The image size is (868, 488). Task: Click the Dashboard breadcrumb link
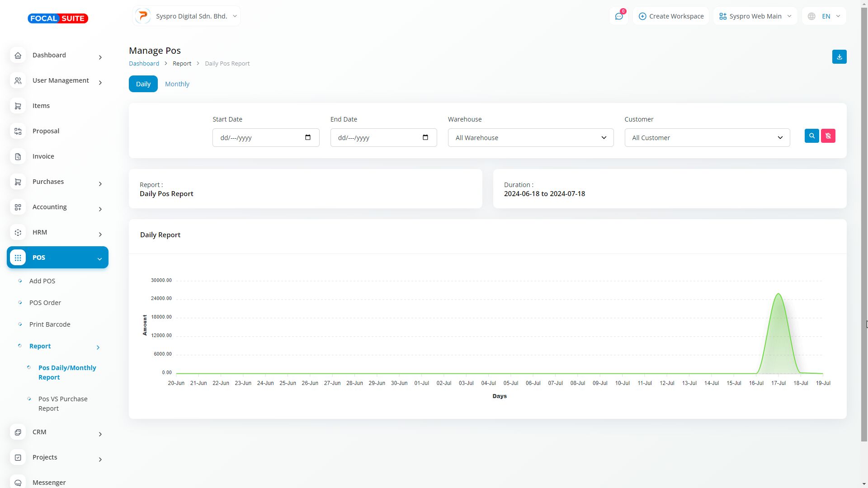pos(144,64)
